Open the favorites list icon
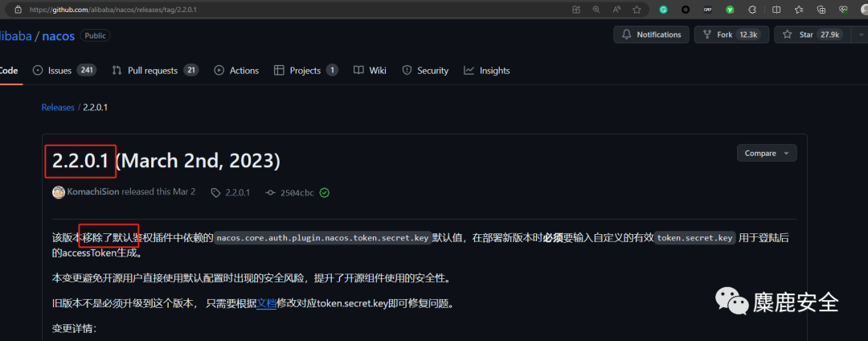The height and width of the screenshot is (341, 868). click(799, 10)
